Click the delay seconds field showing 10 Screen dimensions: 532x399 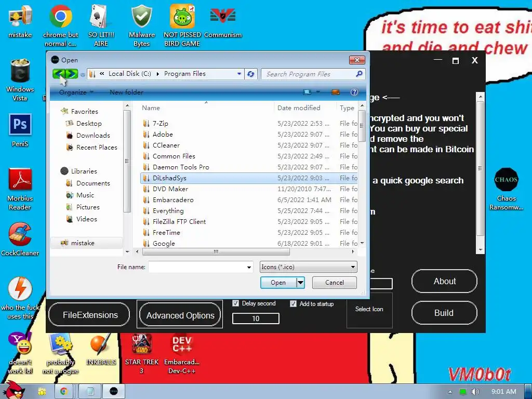256,318
